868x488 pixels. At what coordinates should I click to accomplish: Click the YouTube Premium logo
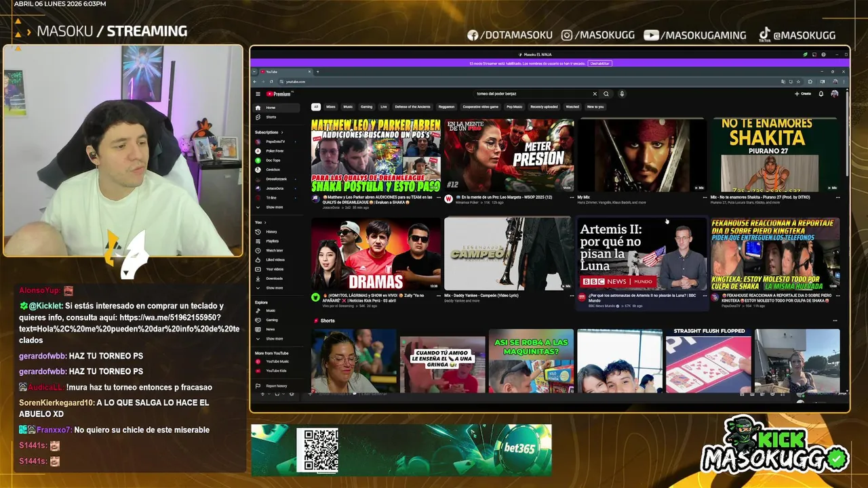279,94
